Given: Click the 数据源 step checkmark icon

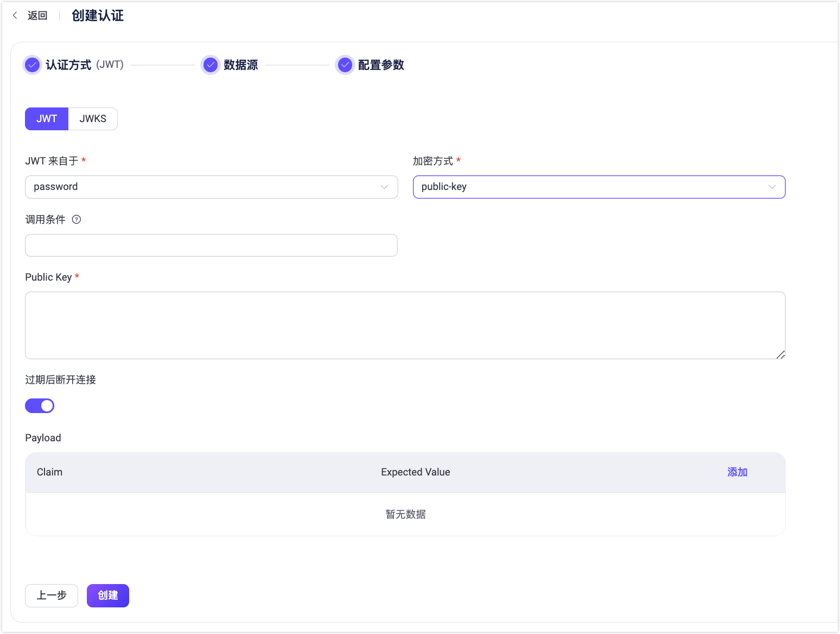Looking at the screenshot, I should [x=210, y=65].
